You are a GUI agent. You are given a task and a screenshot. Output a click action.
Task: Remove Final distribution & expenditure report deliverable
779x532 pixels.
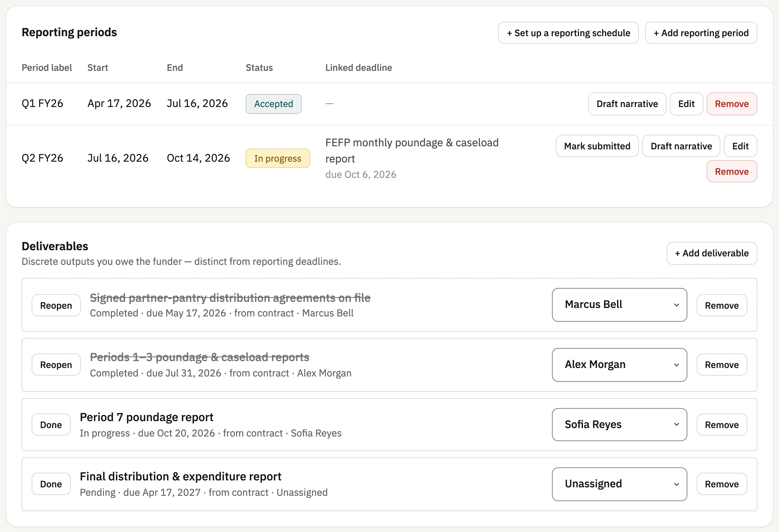tap(722, 484)
